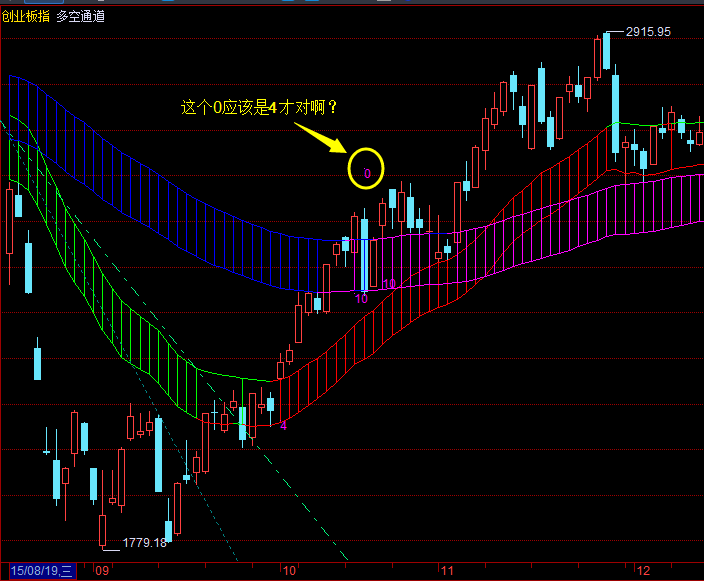Select the 15/08/19 date box
The image size is (704, 581).
click(38, 571)
